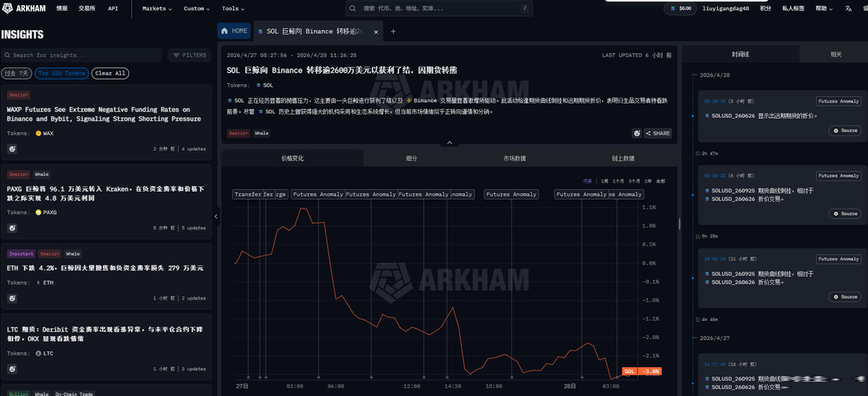The image size is (868, 396).
Task: Click the SOL -3.0% price label on the chart
Action: coord(642,371)
